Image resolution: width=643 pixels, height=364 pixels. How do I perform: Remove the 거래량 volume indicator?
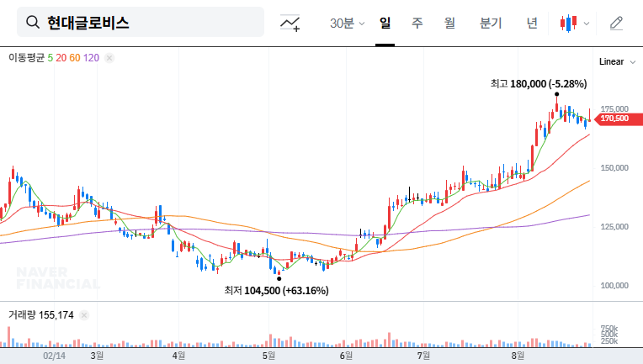click(84, 315)
